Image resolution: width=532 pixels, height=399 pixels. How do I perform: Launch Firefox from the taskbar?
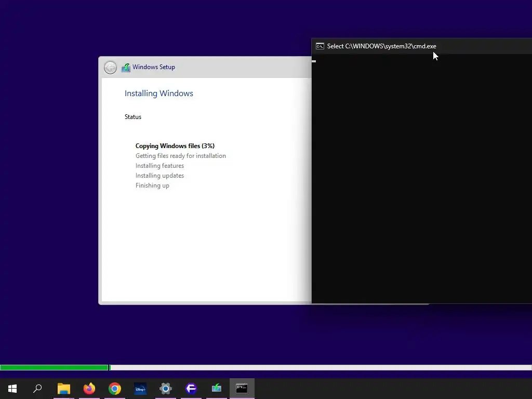point(89,389)
